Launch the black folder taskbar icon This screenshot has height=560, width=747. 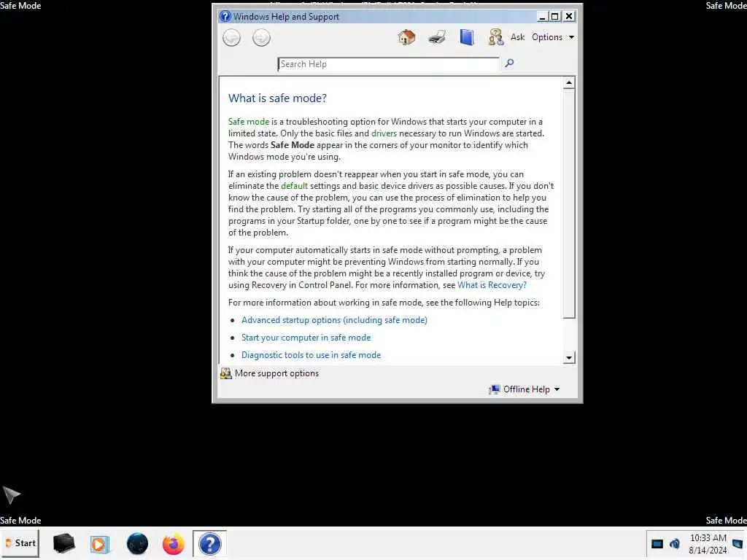(64, 544)
